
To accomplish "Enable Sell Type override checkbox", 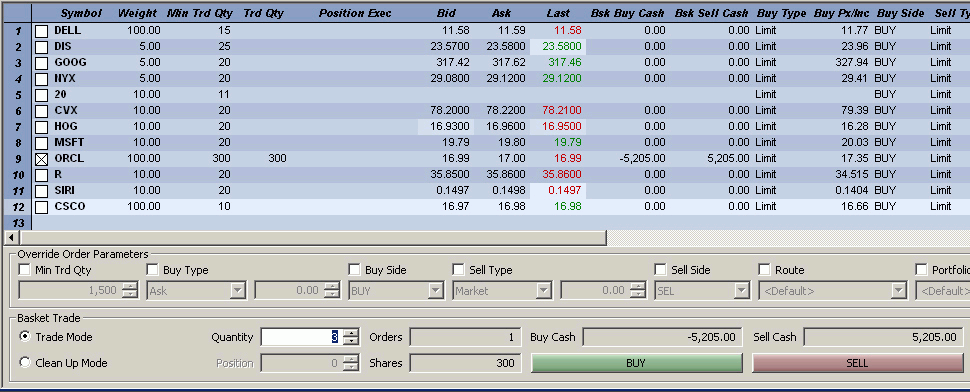I will [458, 270].
